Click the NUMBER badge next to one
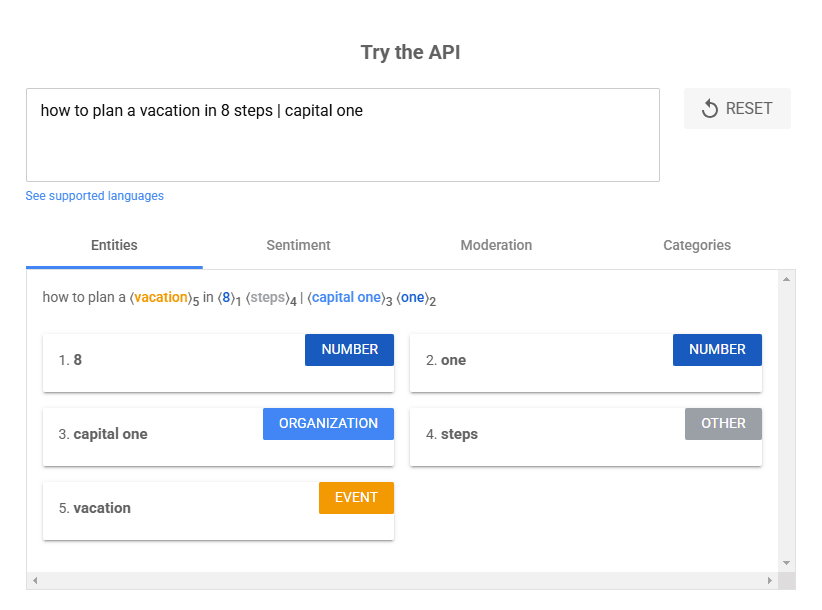 [717, 350]
